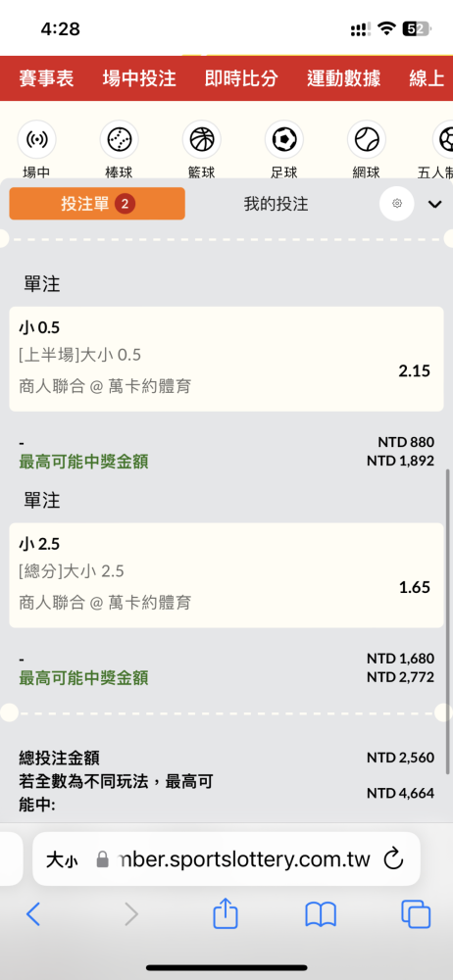Choose the 足球 soccer ball icon
The image size is (453, 980).
pos(284,139)
